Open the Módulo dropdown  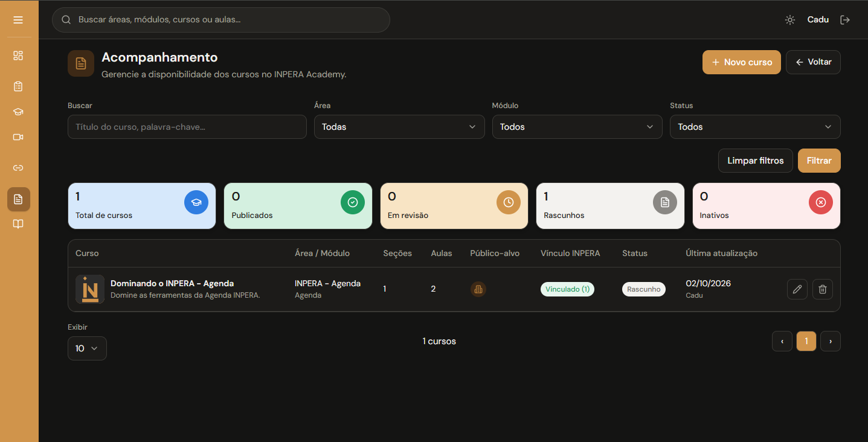click(x=577, y=127)
